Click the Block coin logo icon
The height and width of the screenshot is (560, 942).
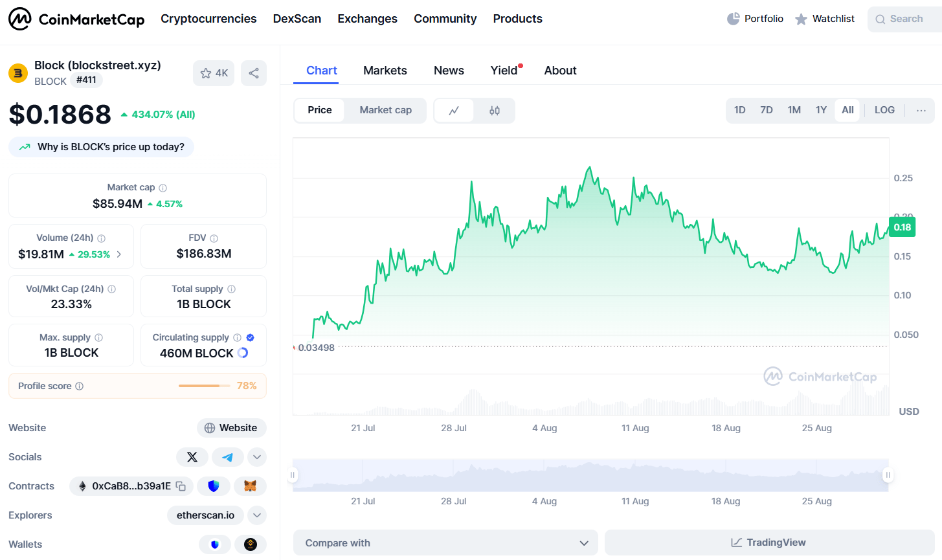click(18, 73)
